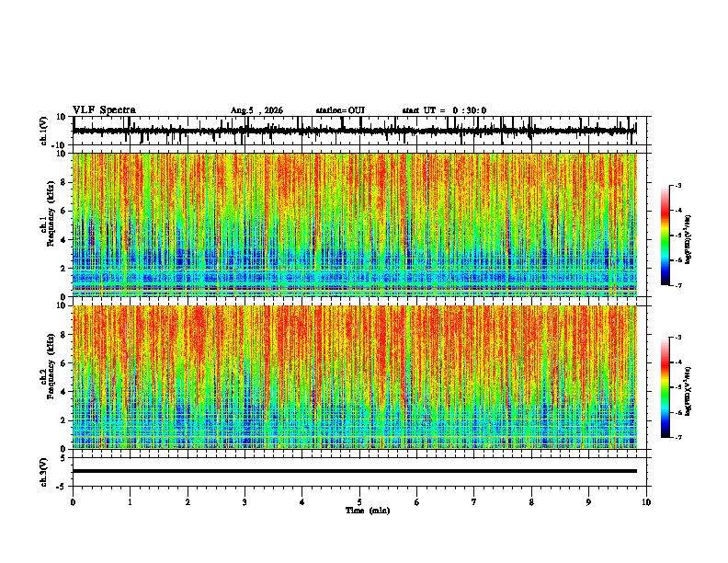
Task: Click the date label "Aug.5 , 2026"
Action: [x=256, y=110]
